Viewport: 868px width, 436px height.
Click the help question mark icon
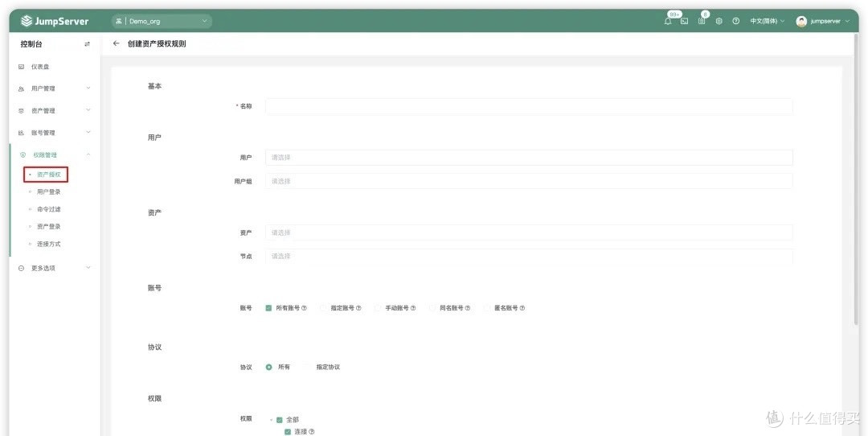[x=735, y=21]
